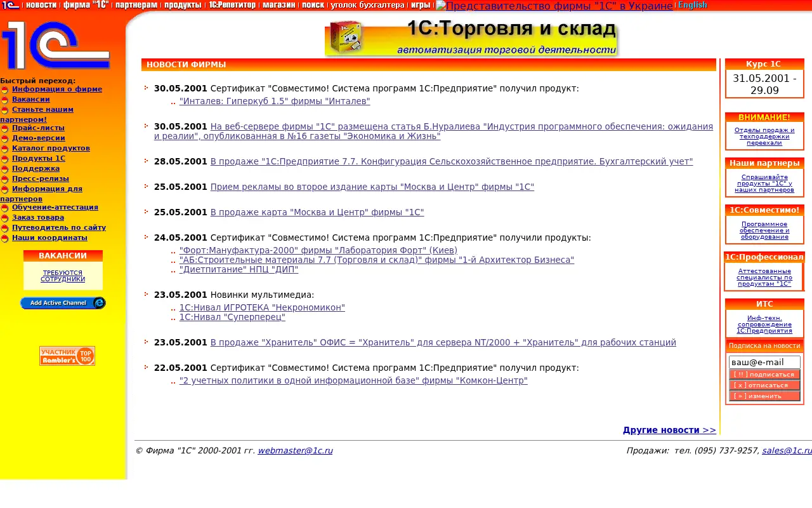
Task: Open Каталог продуктов in the sidebar
Action: point(51,148)
